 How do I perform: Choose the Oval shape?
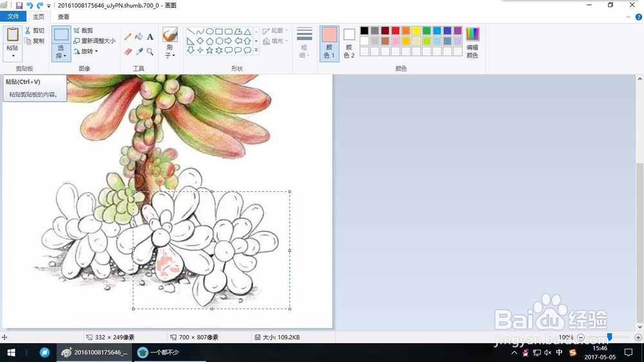209,32
